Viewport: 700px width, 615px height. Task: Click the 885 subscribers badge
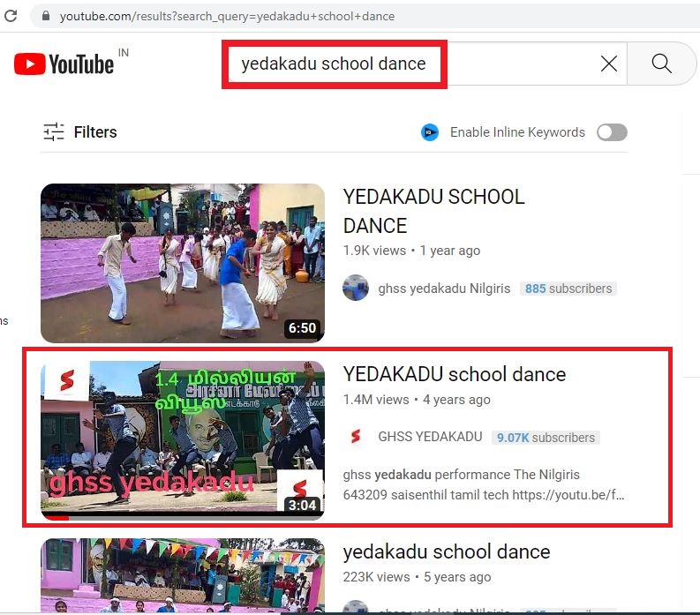pos(568,289)
